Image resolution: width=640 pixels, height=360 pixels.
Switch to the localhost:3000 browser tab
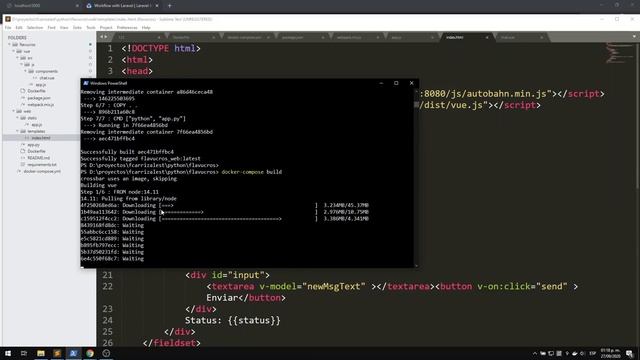point(42,6)
